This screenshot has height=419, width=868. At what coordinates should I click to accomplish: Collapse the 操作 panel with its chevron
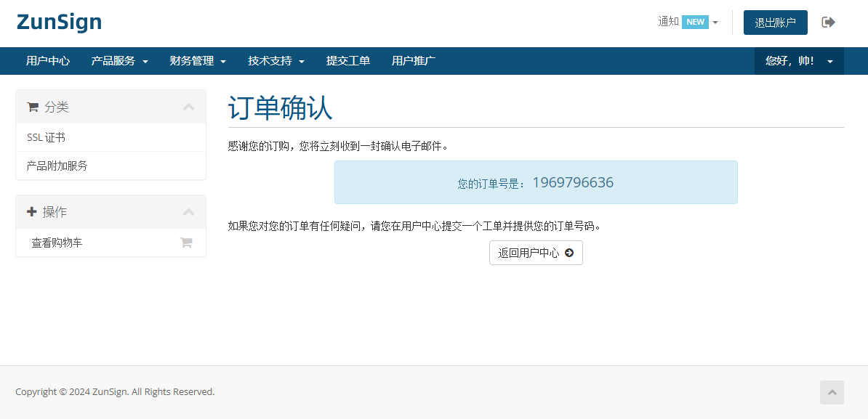(189, 212)
